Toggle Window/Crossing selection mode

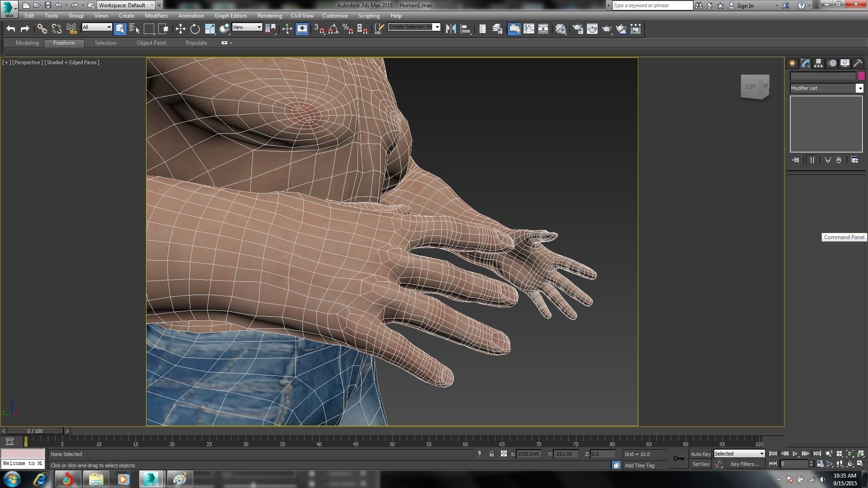tap(163, 29)
